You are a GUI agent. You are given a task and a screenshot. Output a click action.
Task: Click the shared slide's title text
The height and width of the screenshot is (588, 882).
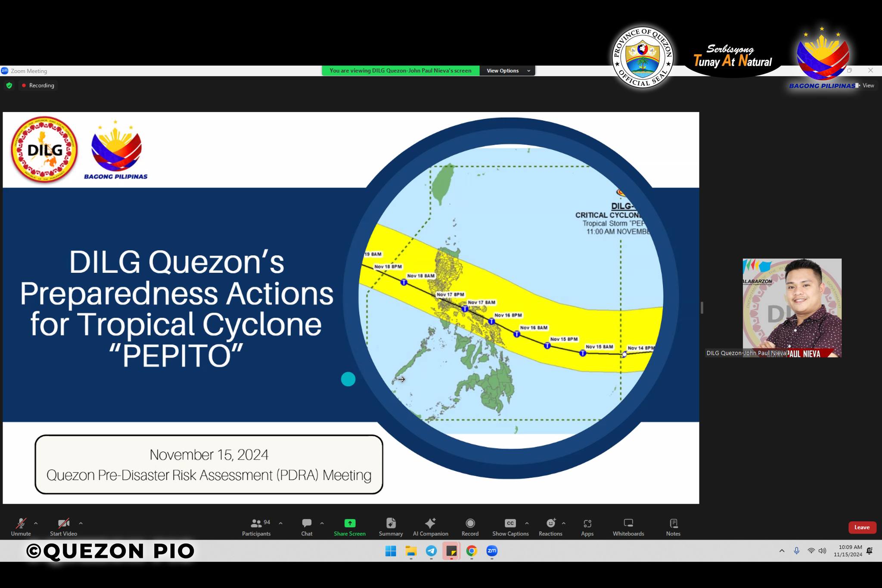point(177,308)
